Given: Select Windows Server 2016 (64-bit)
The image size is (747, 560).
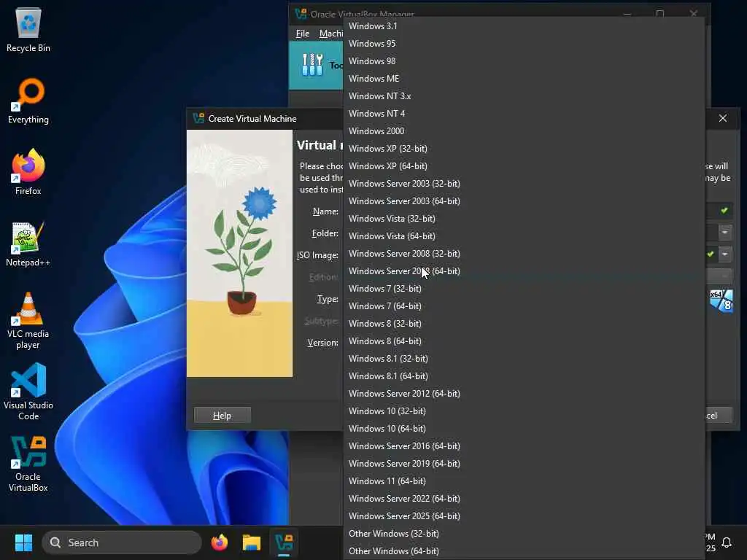Looking at the screenshot, I should (x=524, y=446).
